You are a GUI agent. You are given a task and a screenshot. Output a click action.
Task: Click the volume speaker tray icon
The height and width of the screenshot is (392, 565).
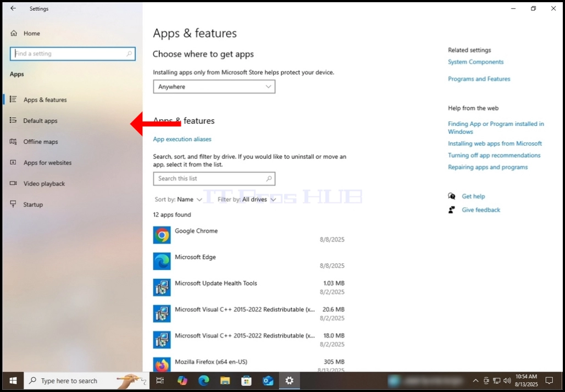(x=507, y=381)
